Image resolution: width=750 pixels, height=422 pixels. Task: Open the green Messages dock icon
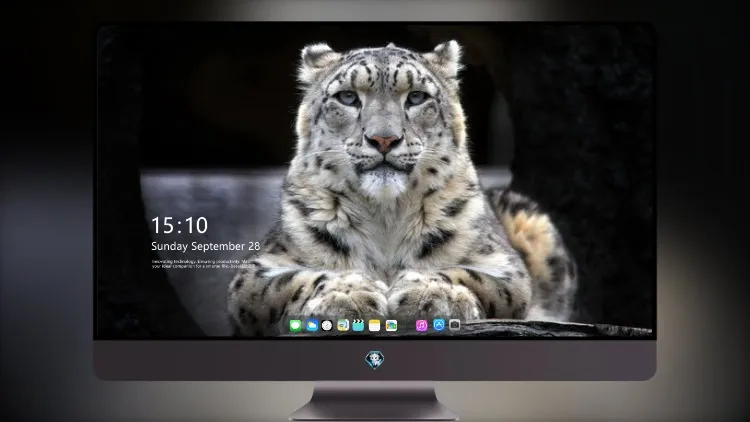coord(295,326)
